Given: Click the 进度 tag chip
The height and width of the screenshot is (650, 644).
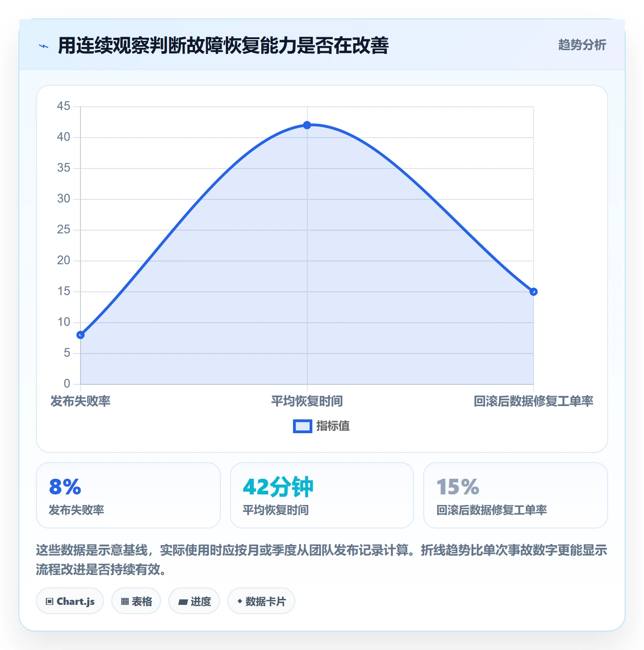Looking at the screenshot, I should click(x=194, y=601).
